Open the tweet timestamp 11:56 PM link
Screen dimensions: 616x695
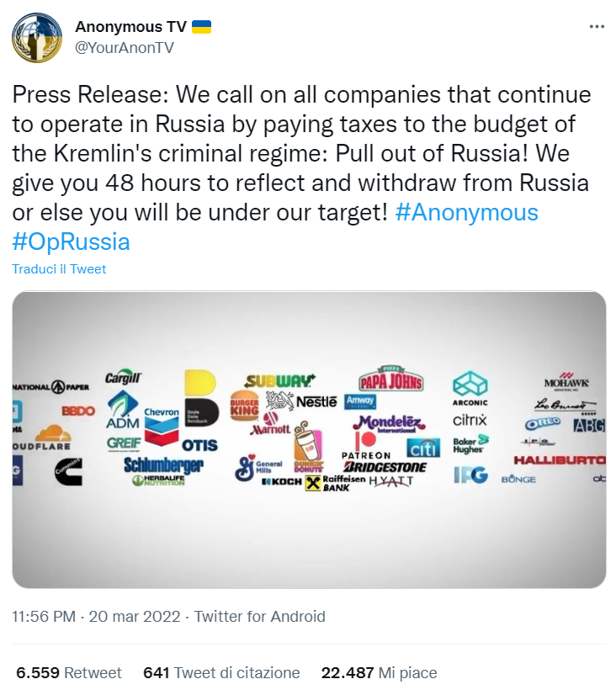(96, 617)
